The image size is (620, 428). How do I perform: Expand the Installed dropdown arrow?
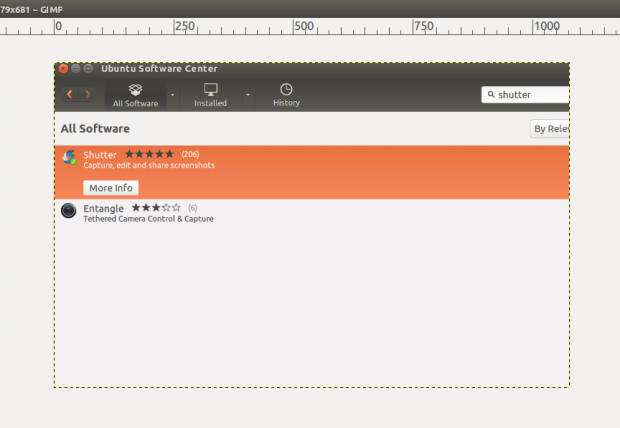point(248,95)
